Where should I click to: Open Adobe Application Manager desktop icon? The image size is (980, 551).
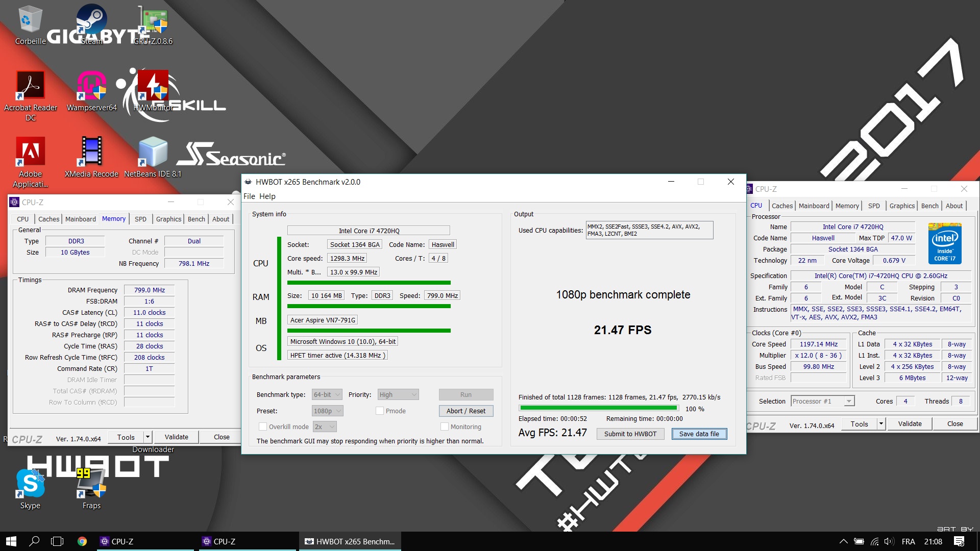tap(31, 162)
